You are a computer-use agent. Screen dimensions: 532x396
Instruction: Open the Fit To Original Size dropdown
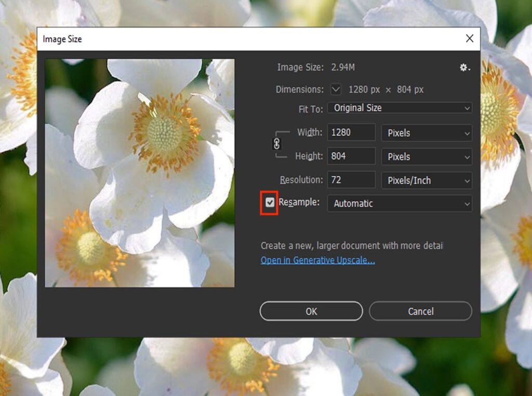point(400,108)
